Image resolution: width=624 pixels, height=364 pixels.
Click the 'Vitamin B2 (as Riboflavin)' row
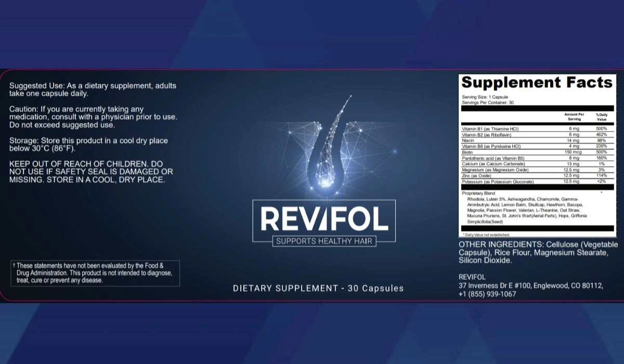tap(537, 135)
